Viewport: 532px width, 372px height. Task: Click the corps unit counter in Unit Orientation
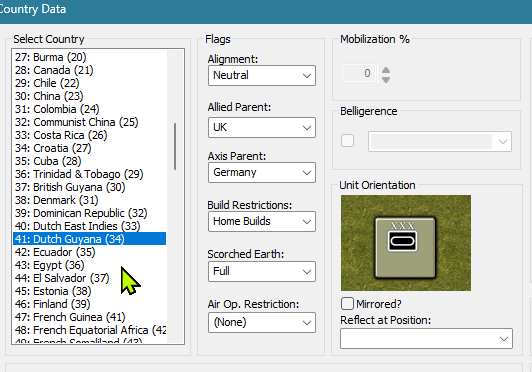pyautogui.click(x=405, y=248)
